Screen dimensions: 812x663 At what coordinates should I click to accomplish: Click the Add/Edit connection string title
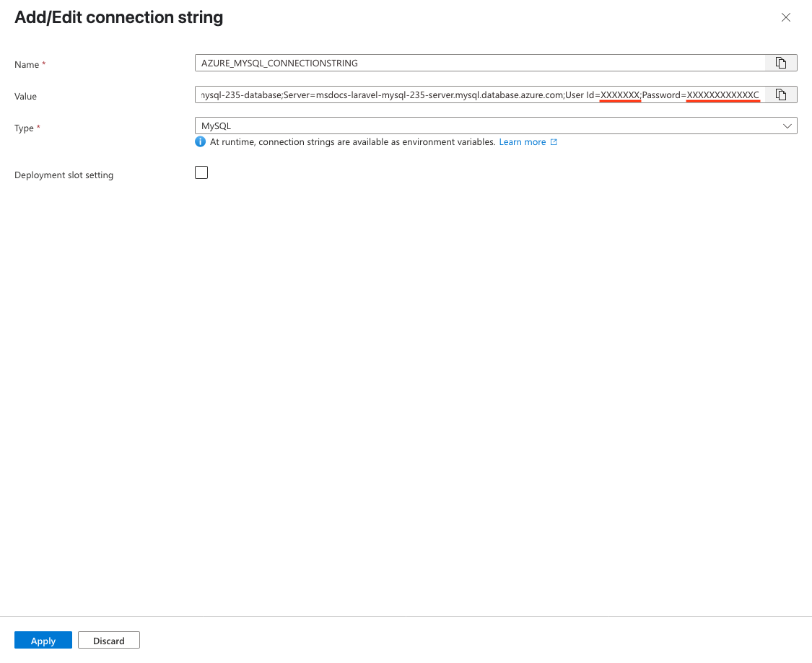[118, 17]
